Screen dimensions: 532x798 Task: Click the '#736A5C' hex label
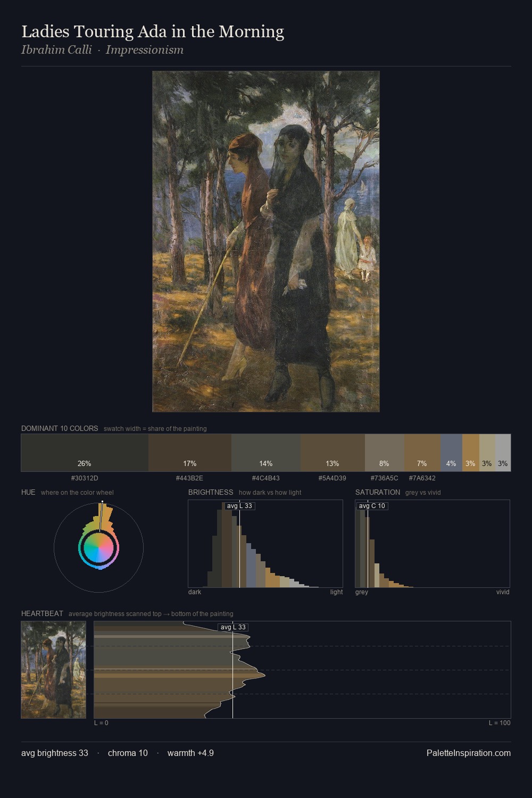click(x=385, y=478)
